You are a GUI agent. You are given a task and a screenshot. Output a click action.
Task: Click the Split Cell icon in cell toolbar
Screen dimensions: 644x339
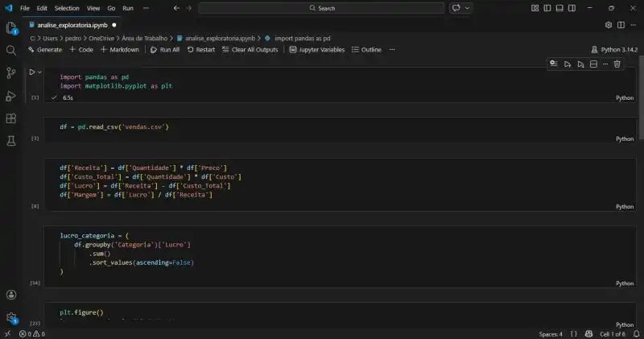click(593, 64)
